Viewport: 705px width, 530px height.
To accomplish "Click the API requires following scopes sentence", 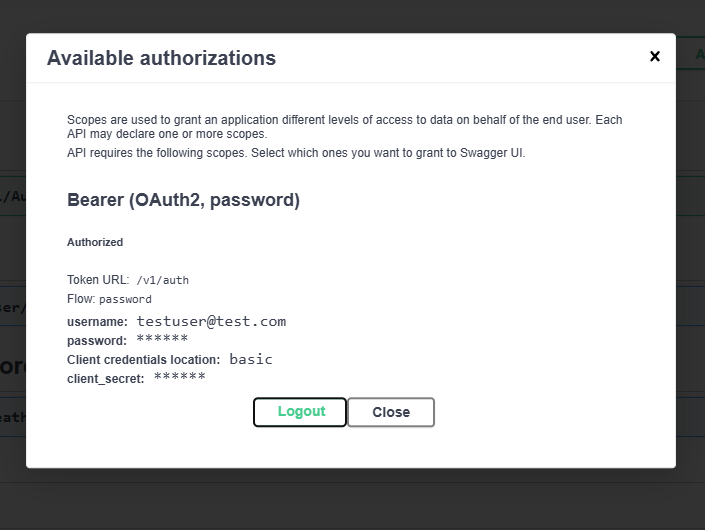I will tap(296, 153).
